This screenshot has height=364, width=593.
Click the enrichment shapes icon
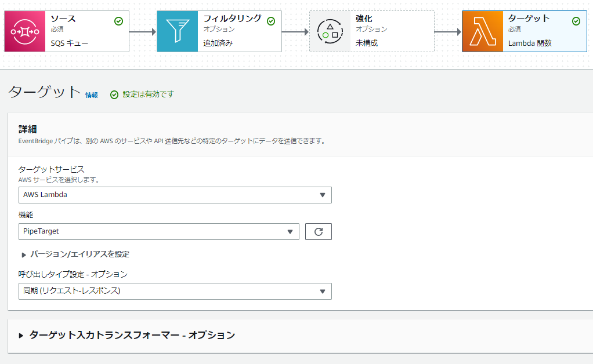pos(330,31)
